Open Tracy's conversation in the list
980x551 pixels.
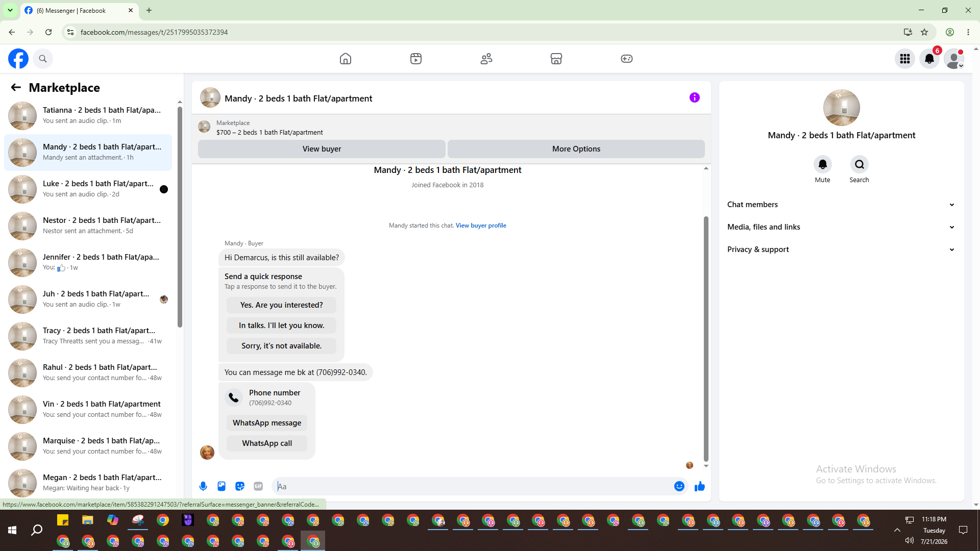[88, 336]
